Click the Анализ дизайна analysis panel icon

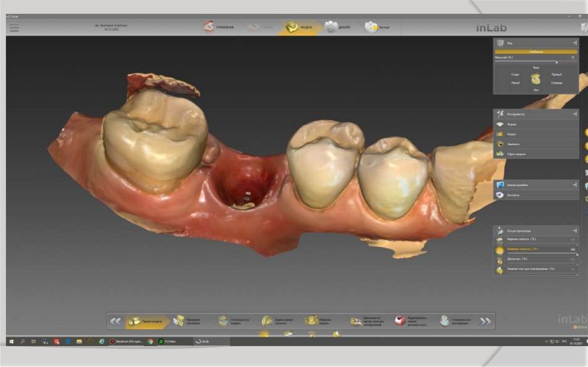pos(500,184)
